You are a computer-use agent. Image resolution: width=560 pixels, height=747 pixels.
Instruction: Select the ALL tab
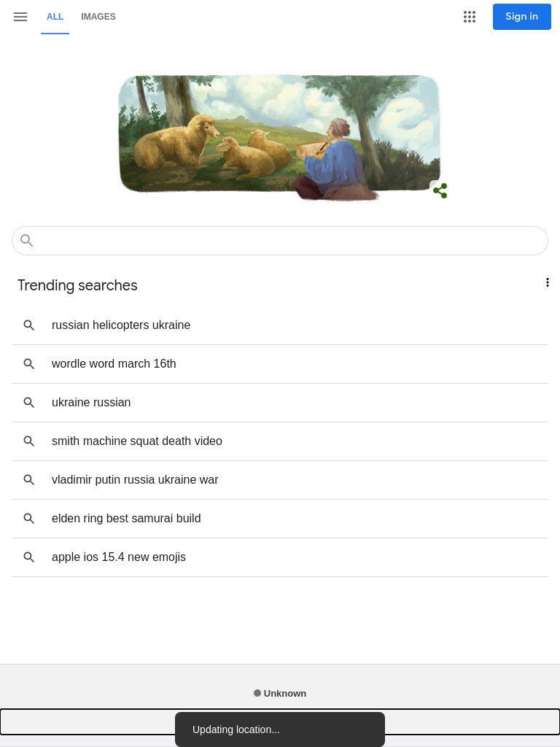[55, 17]
